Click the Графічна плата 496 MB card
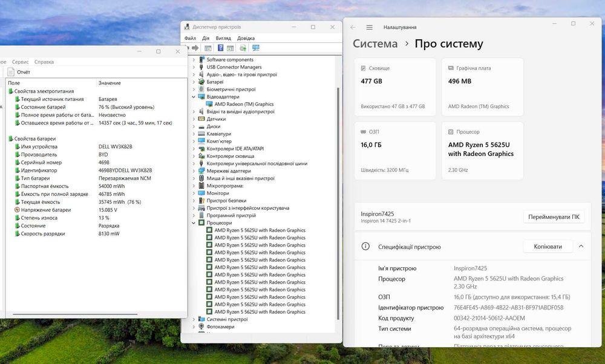 (482, 86)
